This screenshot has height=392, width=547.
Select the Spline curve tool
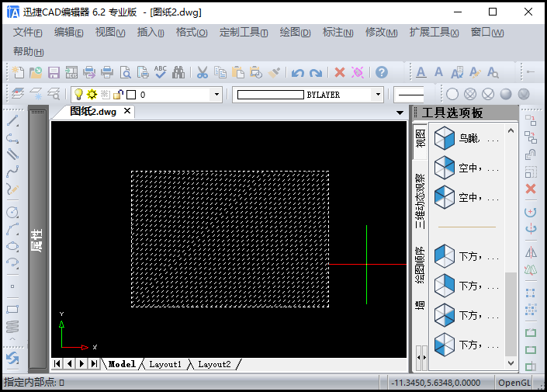tap(12, 172)
